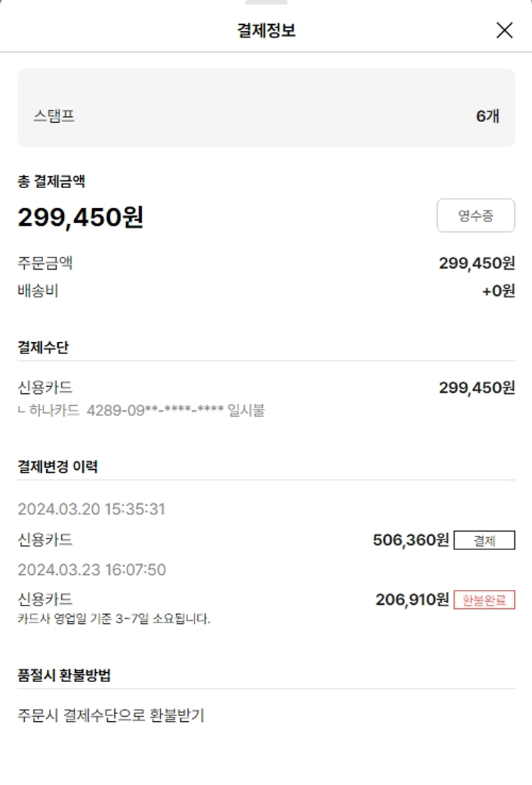This screenshot has height=785, width=532.
Task: Select 주문시 결제수단으로 환불받기 refund option
Action: click(x=111, y=715)
